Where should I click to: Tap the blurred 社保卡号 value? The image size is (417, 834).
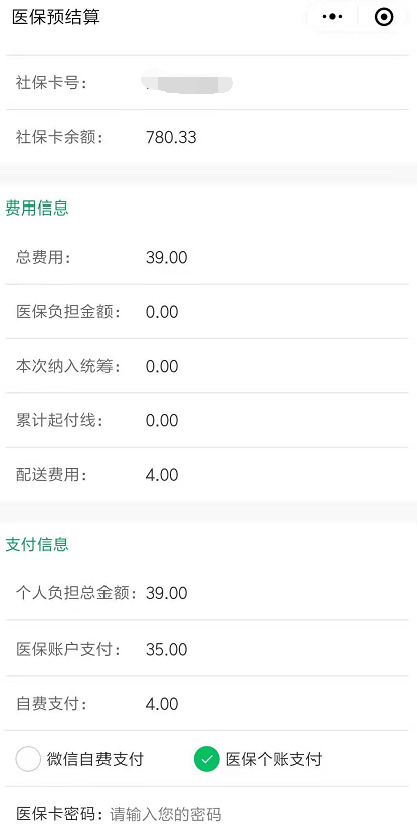[x=188, y=84]
